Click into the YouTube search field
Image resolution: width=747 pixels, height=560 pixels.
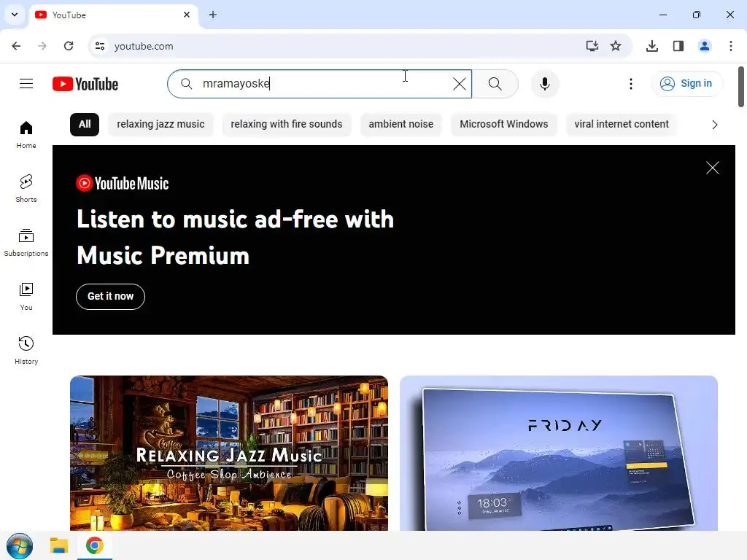pos(320,84)
